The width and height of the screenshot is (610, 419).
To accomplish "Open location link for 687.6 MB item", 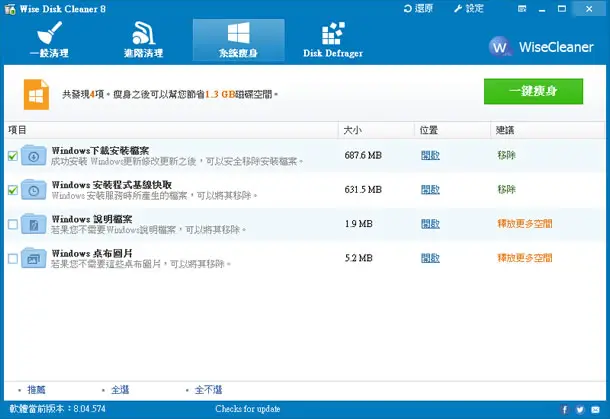I will pos(430,155).
